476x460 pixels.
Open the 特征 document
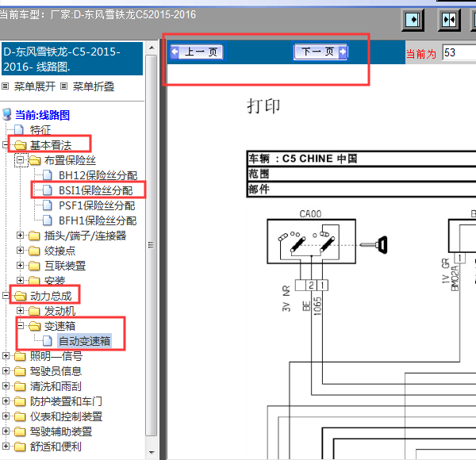tap(40, 130)
